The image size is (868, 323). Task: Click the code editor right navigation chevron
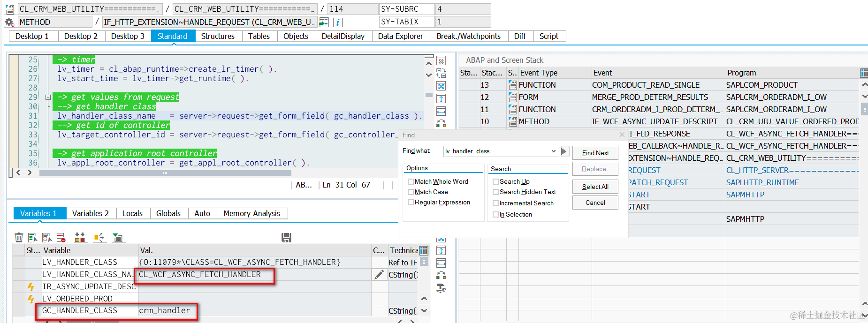click(x=30, y=173)
